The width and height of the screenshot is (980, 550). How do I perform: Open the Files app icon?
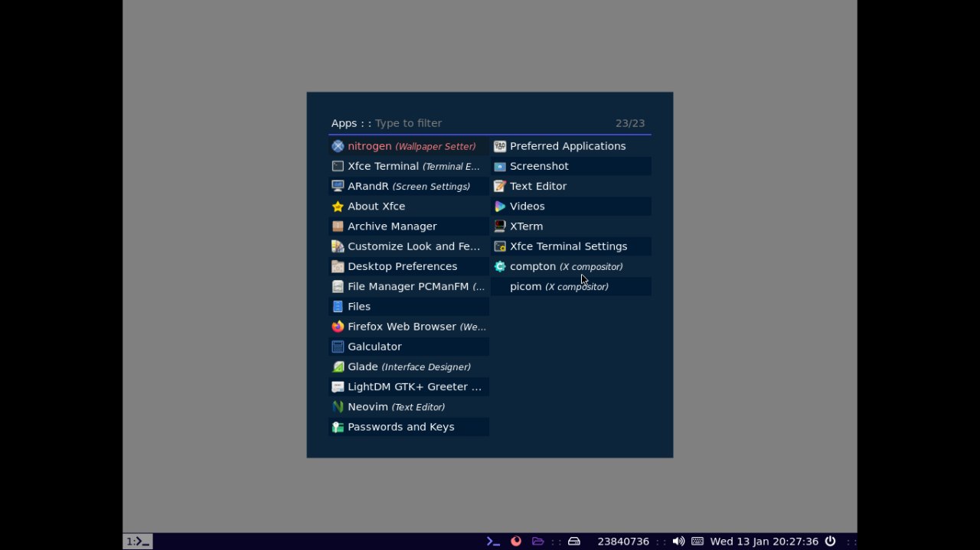338,307
